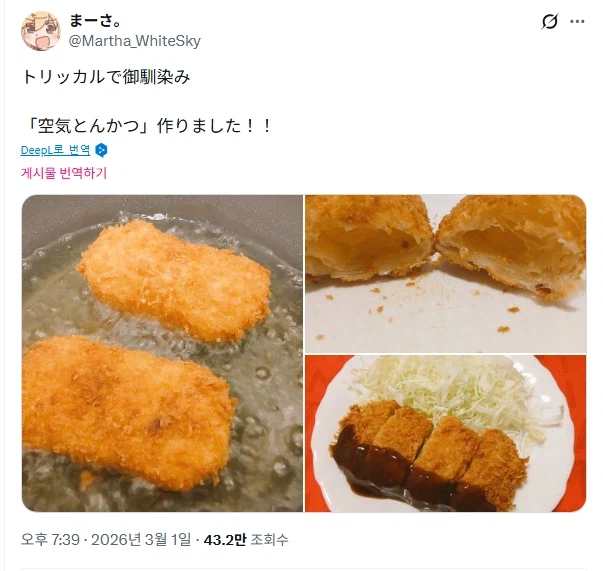Open the @Martha_WhiteSky handle
The height and width of the screenshot is (571, 603).
click(x=135, y=41)
